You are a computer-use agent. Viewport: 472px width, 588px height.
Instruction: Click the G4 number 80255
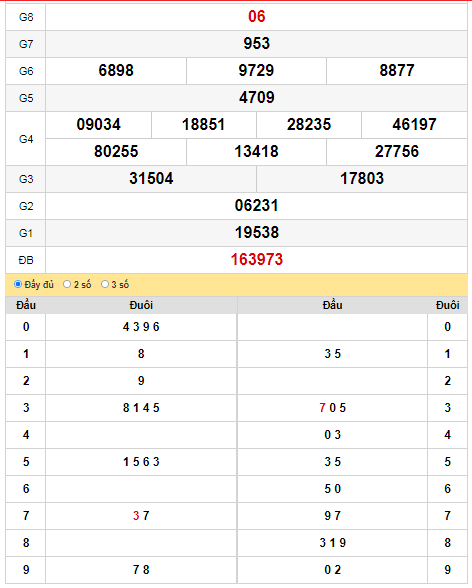[116, 152]
